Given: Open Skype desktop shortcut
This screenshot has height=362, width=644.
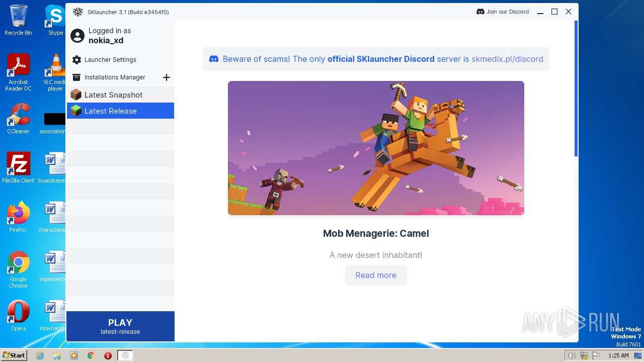Looking at the screenshot, I should 55,20.
